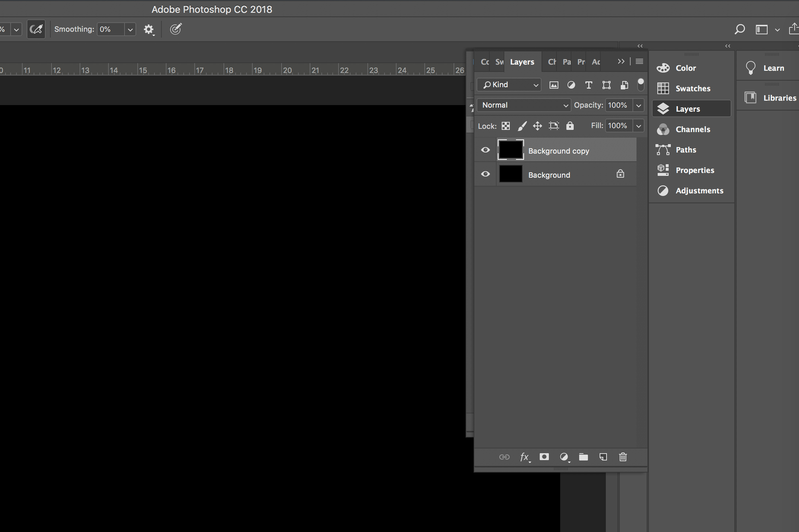
Task: Hide the Background copy layer
Action: click(485, 150)
